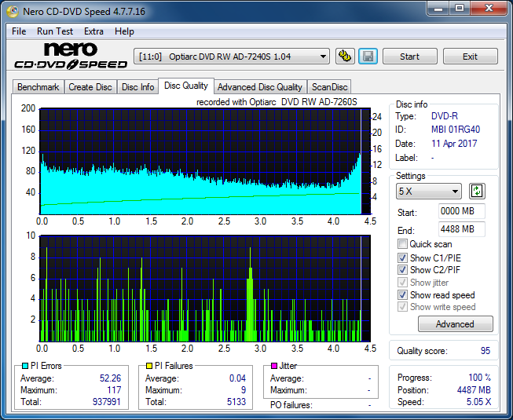
Task: Open the 5 X speed dropdown
Action: pos(429,192)
